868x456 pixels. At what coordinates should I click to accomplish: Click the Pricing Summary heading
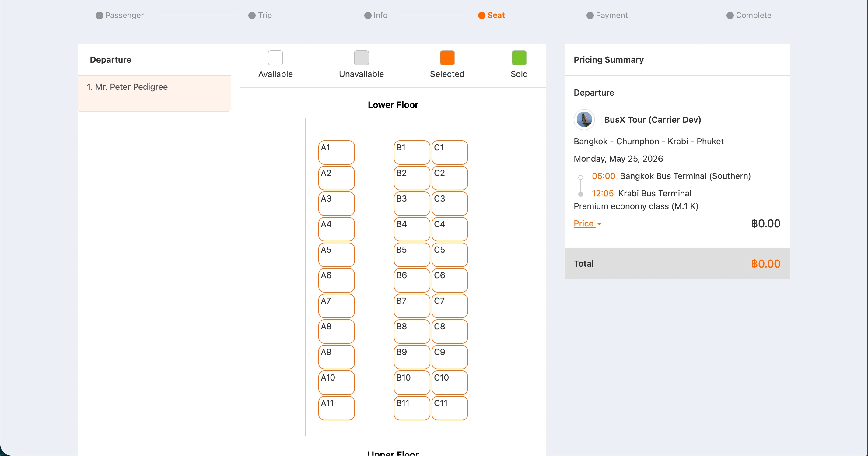pos(609,60)
